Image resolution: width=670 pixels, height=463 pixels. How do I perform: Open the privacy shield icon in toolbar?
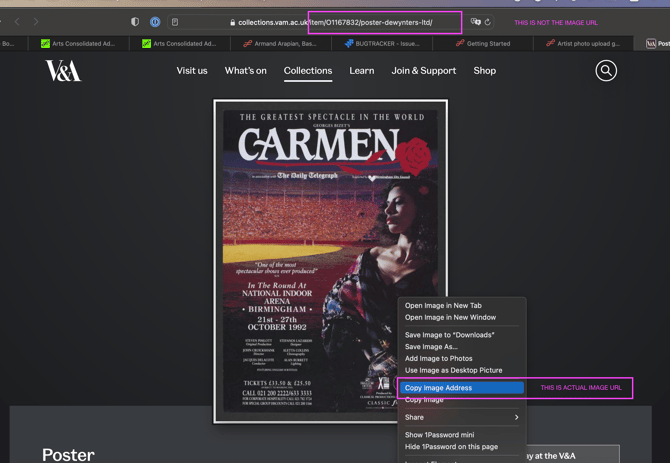[x=135, y=22]
